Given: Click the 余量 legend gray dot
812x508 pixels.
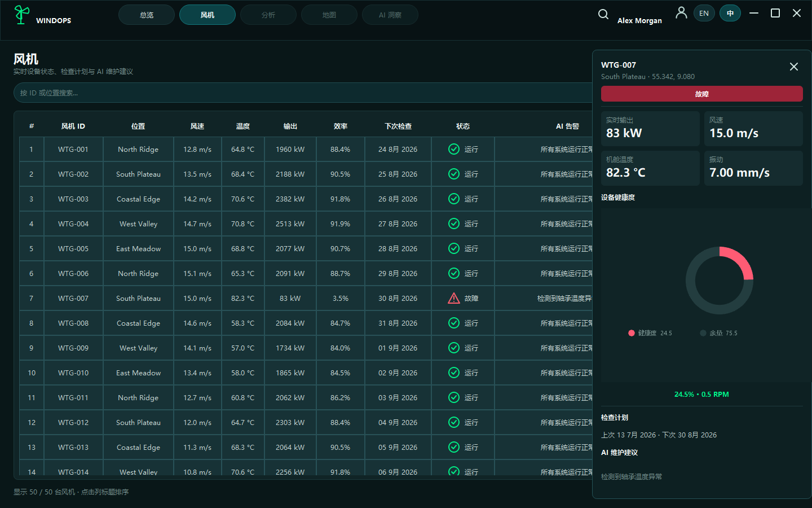Looking at the screenshot, I should coord(703,333).
